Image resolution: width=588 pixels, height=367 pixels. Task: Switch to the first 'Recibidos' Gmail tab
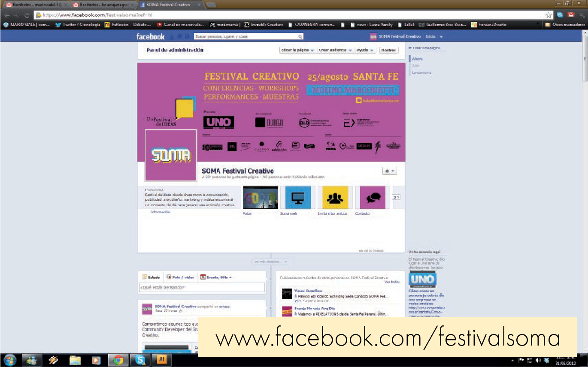pyautogui.click(x=36, y=4)
